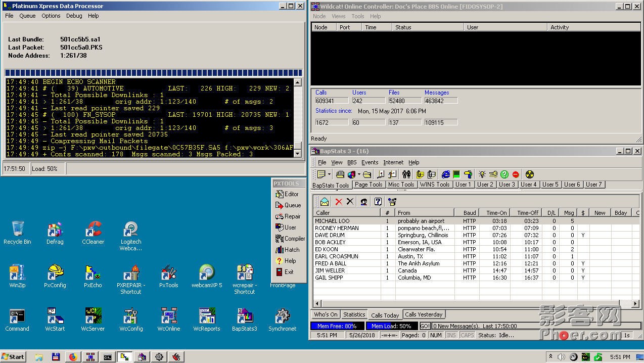This screenshot has height=363, width=644.
Task: Click the black X icon in BapStats
Action: pyautogui.click(x=350, y=202)
